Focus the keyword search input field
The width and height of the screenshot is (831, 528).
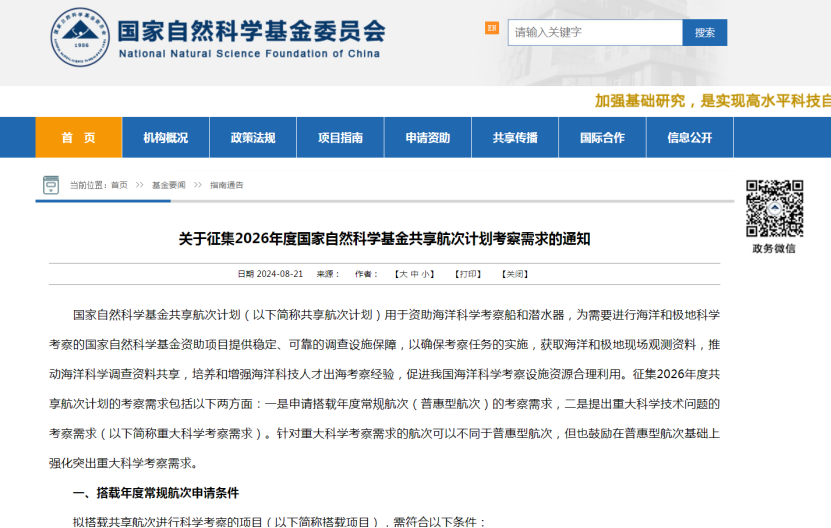coord(594,32)
